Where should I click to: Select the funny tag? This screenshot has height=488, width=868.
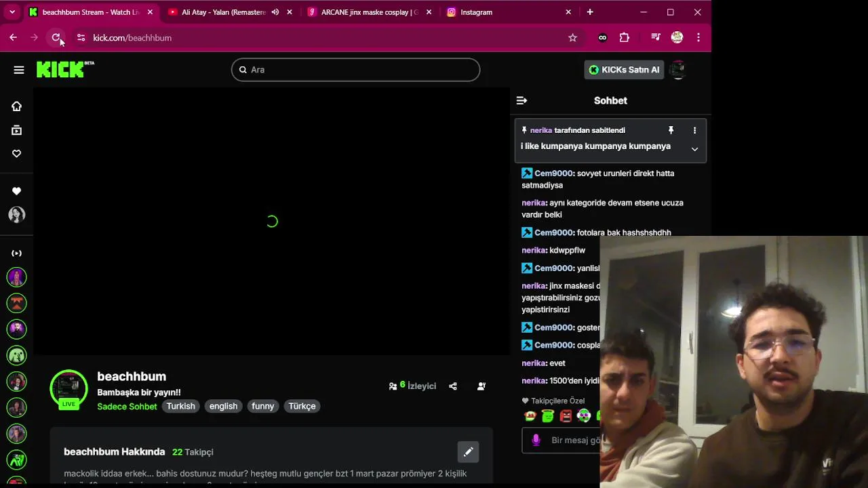[262, 407]
